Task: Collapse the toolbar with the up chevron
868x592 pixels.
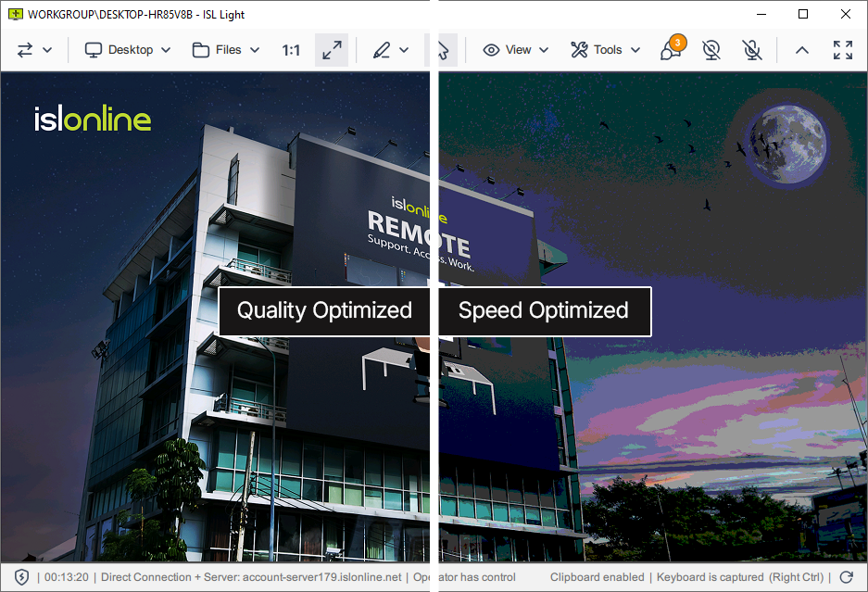Action: click(802, 50)
